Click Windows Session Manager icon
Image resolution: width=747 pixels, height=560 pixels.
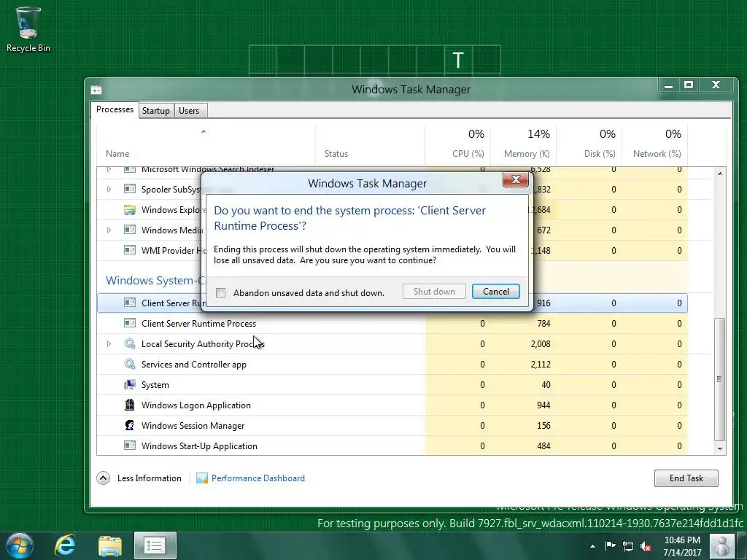coord(130,426)
